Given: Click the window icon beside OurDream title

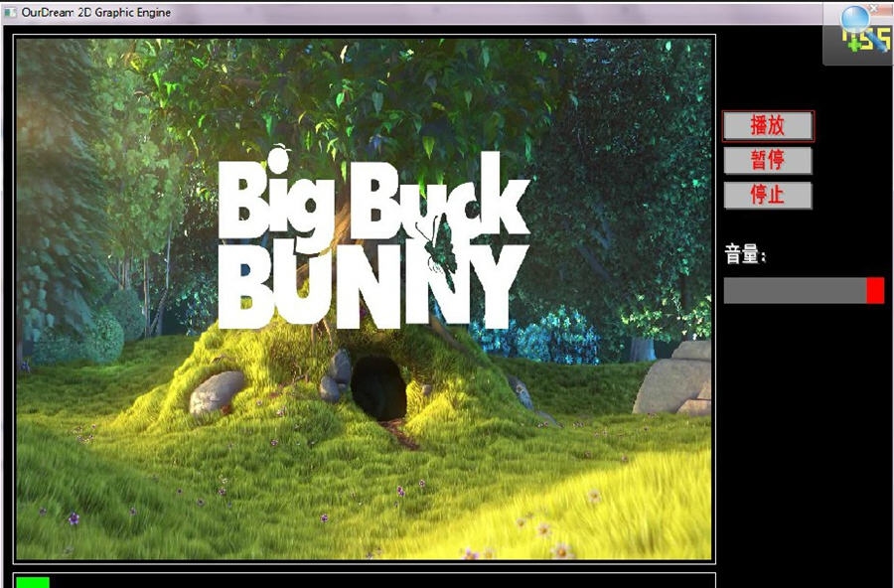Looking at the screenshot, I should click(10, 12).
